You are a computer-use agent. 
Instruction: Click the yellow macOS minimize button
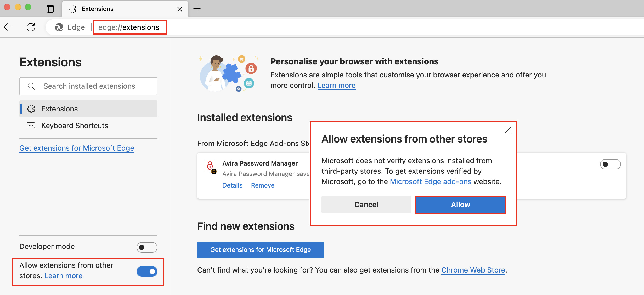18,7
